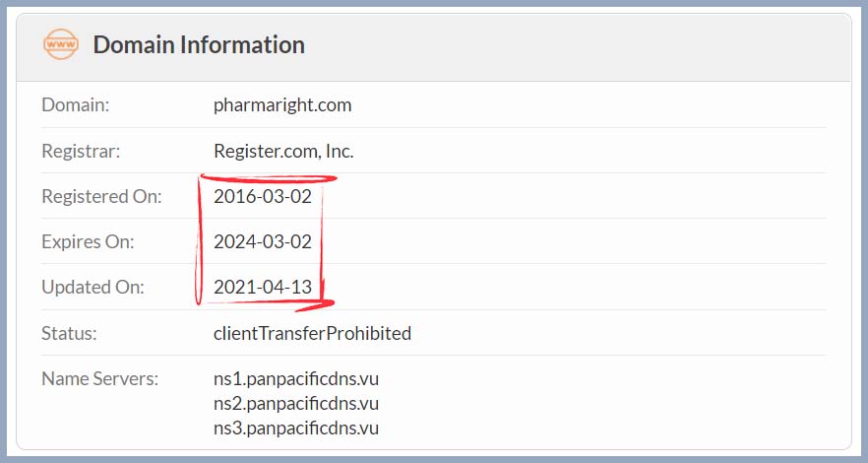
Task: Click the clientTransferProhibited status value
Action: click(x=312, y=333)
